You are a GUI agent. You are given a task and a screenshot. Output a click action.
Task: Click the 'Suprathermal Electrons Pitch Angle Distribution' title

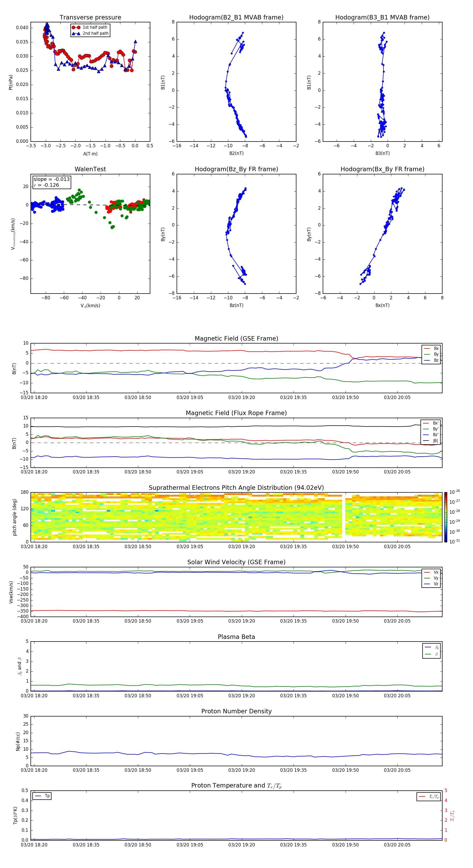[236, 488]
